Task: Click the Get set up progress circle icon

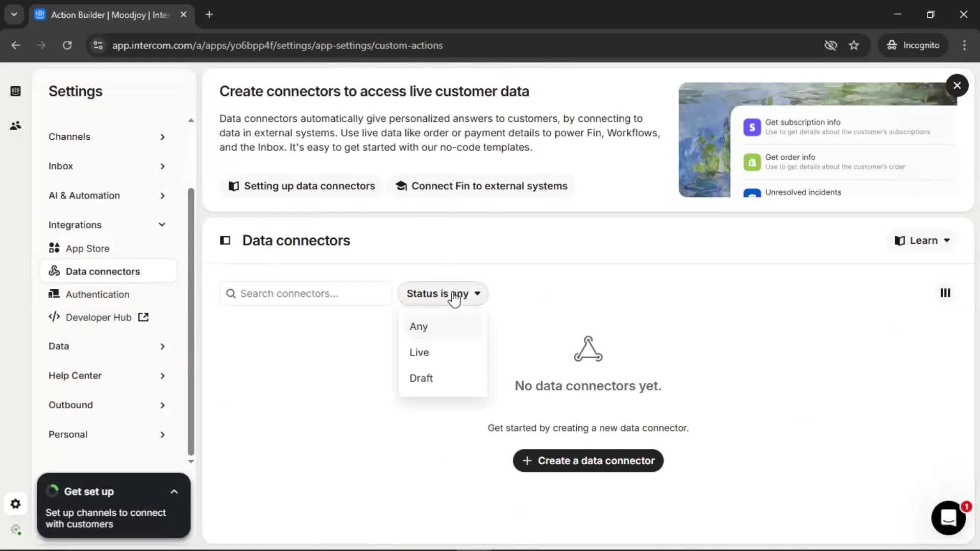Action: (52, 491)
